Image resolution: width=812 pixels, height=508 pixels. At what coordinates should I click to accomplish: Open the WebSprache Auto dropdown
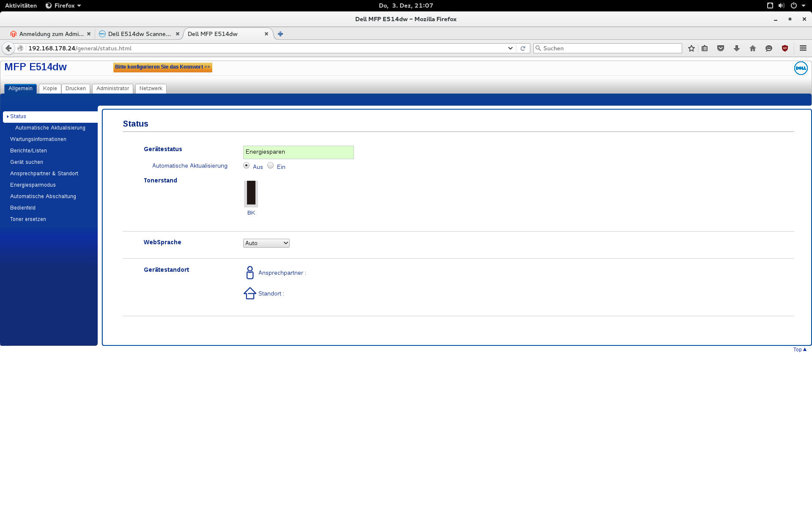tap(266, 243)
